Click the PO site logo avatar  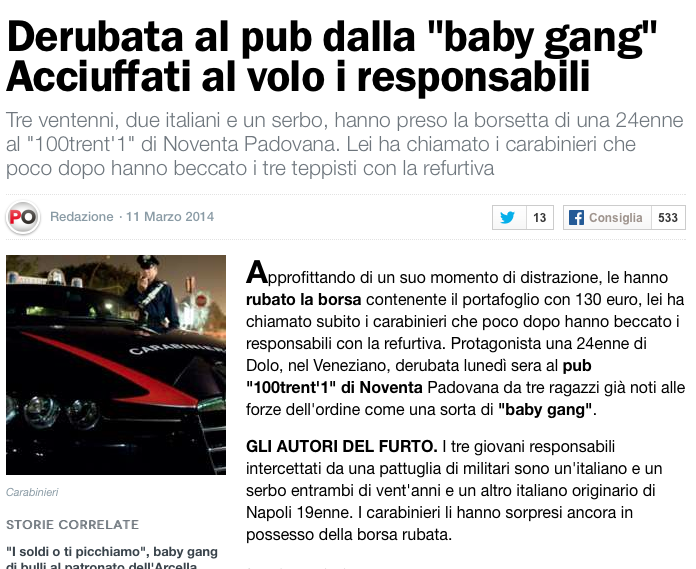[x=23, y=217]
